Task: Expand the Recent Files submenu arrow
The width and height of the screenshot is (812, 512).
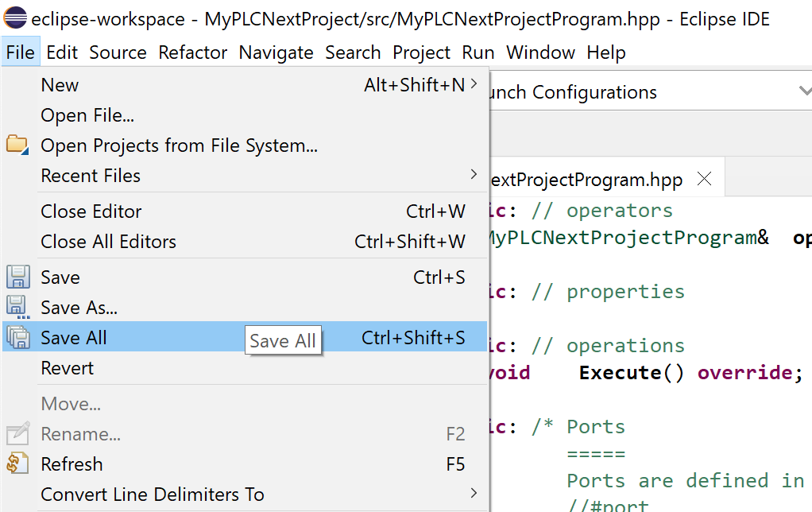Action: [x=474, y=175]
